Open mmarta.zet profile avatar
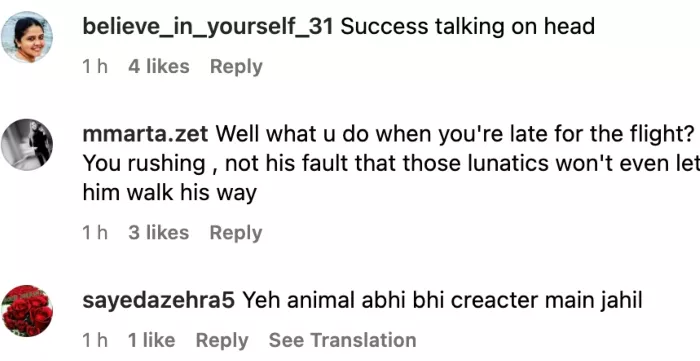The height and width of the screenshot is (361, 700). point(27,145)
